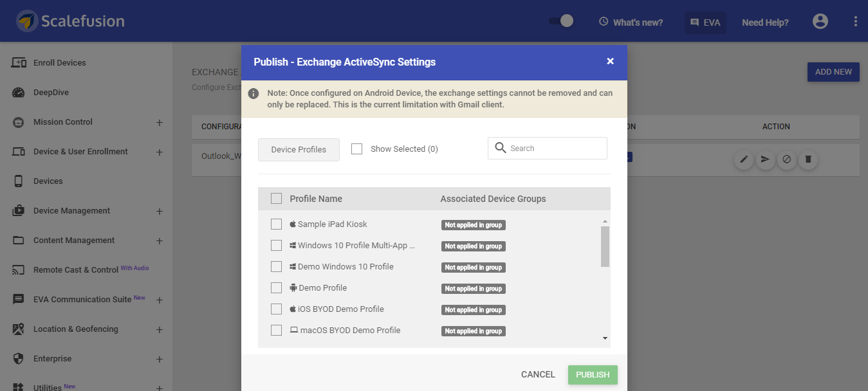868x391 pixels.
Task: Select the Sample iPad Kiosk checkbox
Action: point(276,224)
